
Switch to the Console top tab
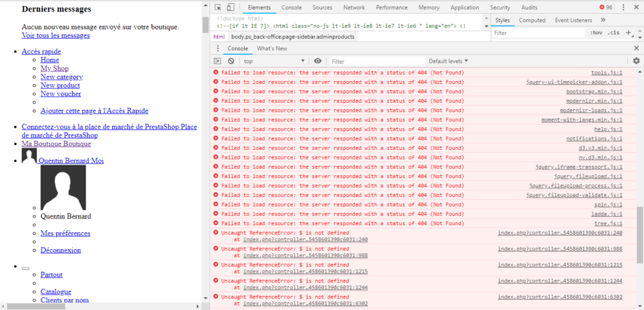pyautogui.click(x=291, y=7)
